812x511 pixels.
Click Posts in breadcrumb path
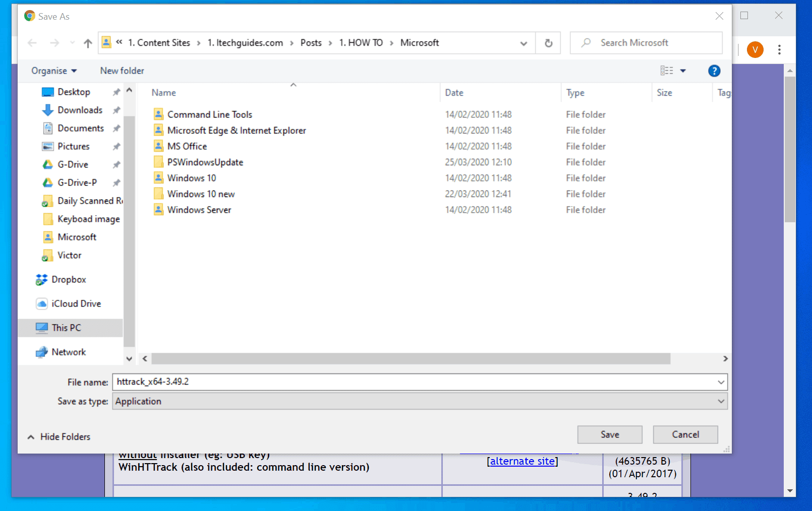click(x=311, y=43)
